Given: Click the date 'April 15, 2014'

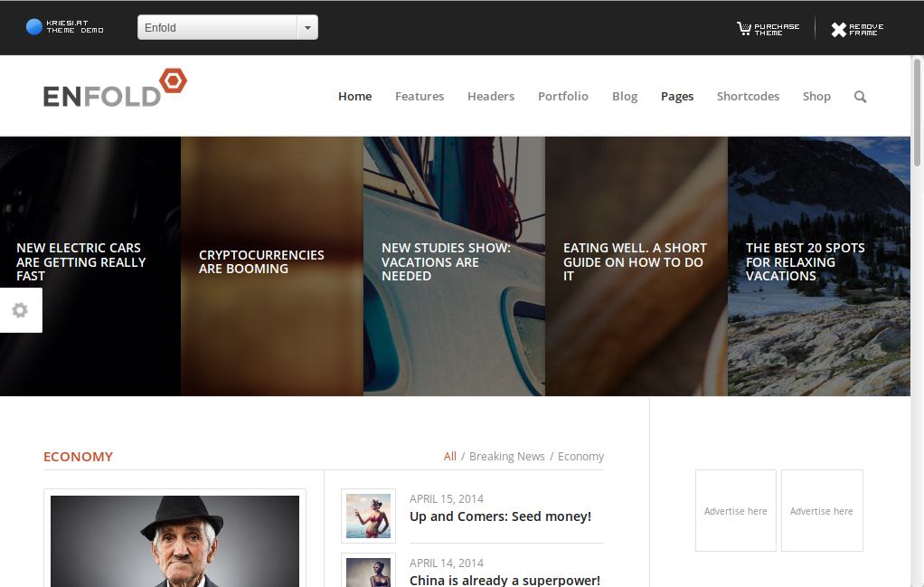Looking at the screenshot, I should click(447, 498).
